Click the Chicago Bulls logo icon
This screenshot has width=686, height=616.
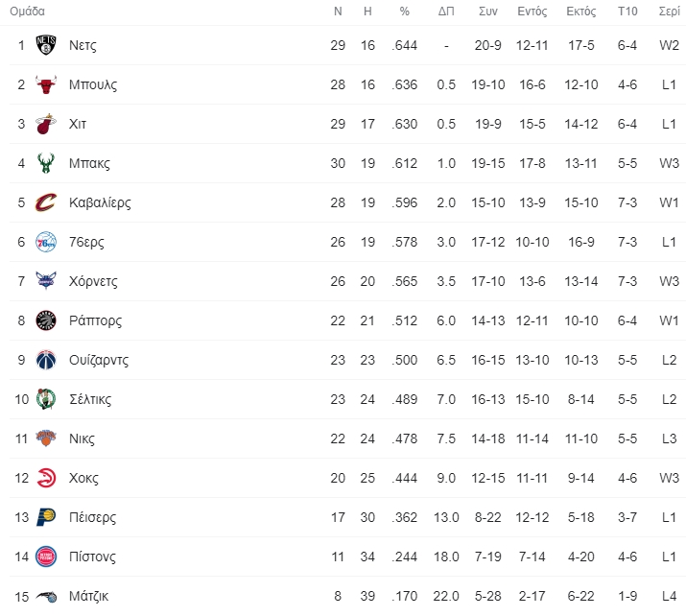point(46,84)
